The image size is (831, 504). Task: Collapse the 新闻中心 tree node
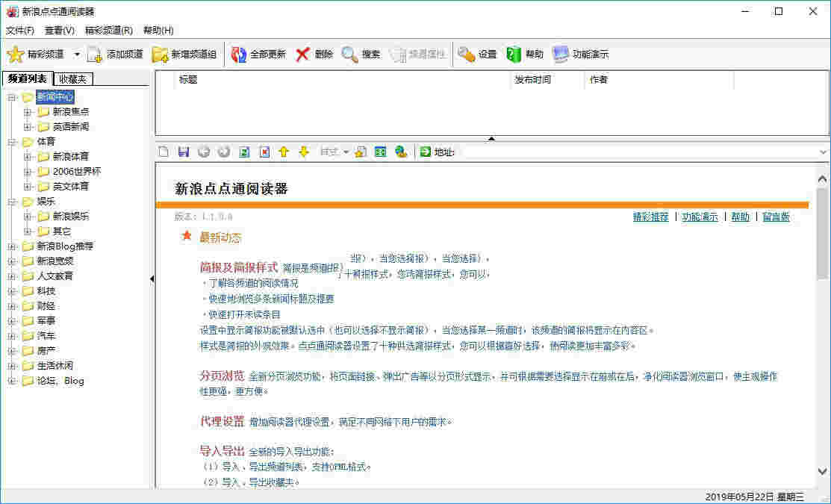pos(13,96)
